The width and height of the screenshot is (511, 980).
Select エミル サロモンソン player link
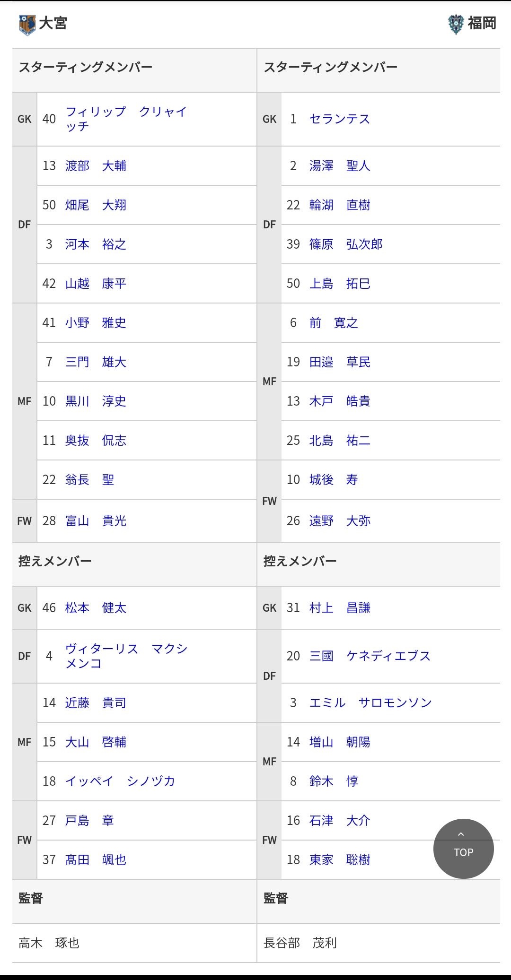[370, 703]
